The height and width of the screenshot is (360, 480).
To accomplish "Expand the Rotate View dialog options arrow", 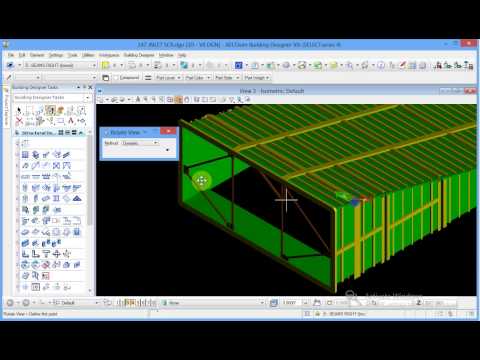I will pos(167,150).
